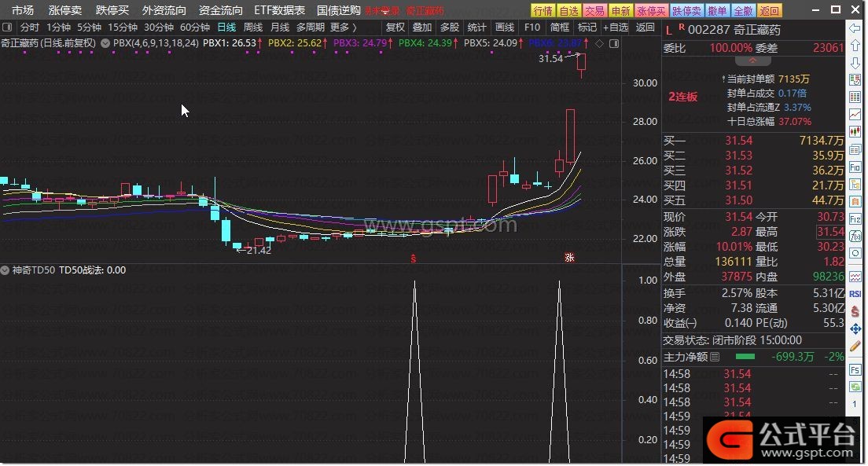Open the wavy indicator lines sidebar icon
This screenshot has height=466, width=868.
[855, 276]
